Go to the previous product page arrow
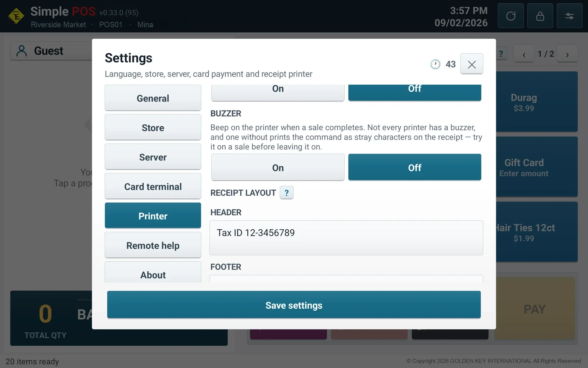588x368 pixels. point(524,54)
